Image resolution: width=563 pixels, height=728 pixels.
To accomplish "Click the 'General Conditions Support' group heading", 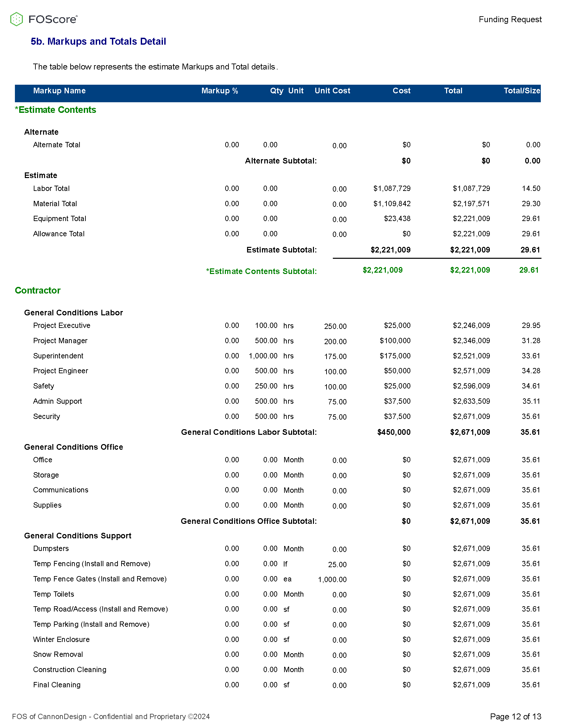I will (x=78, y=535).
